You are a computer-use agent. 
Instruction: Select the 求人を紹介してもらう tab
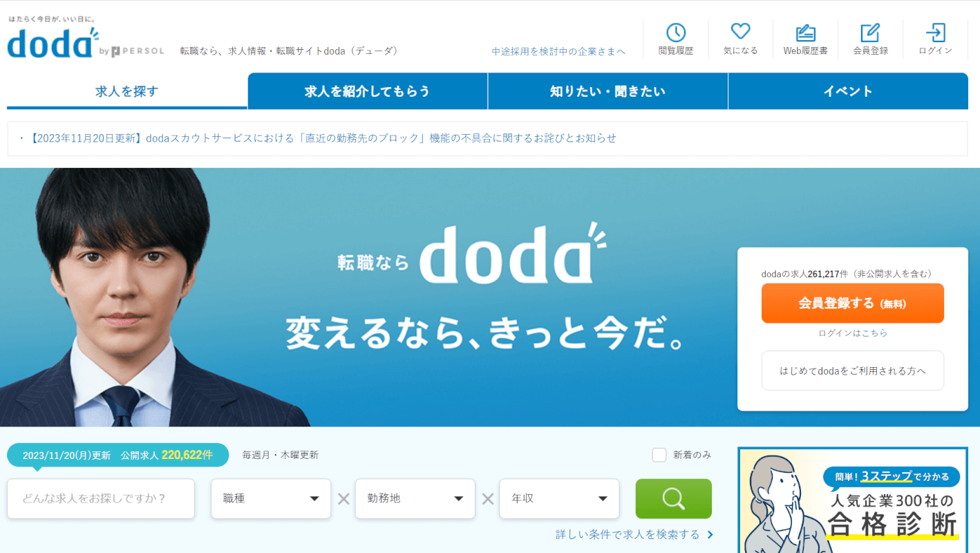coord(368,91)
